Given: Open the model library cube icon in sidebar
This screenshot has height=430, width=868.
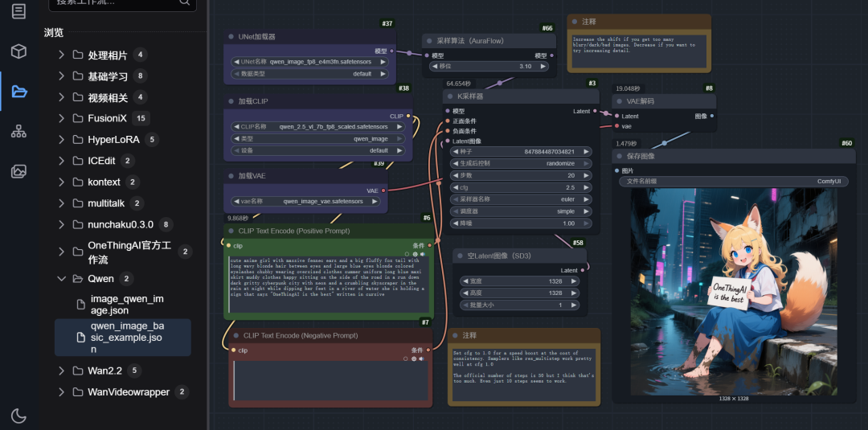Looking at the screenshot, I should click(18, 51).
